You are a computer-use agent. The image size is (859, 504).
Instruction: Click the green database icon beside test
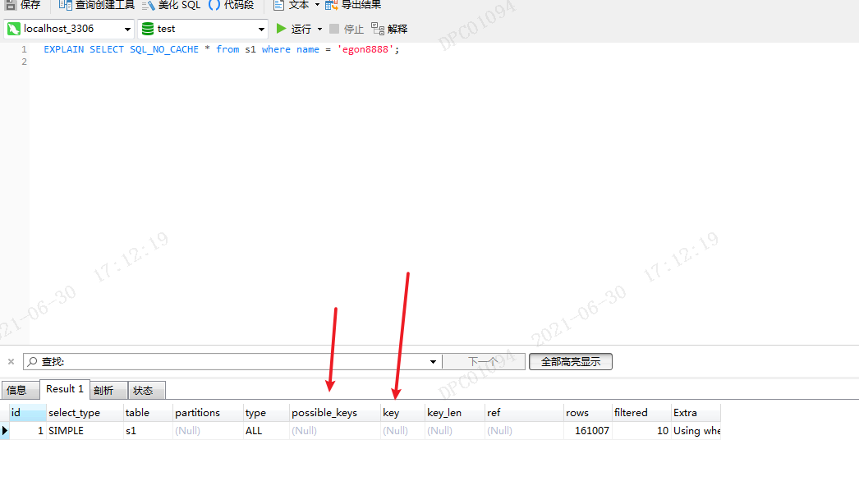(147, 29)
